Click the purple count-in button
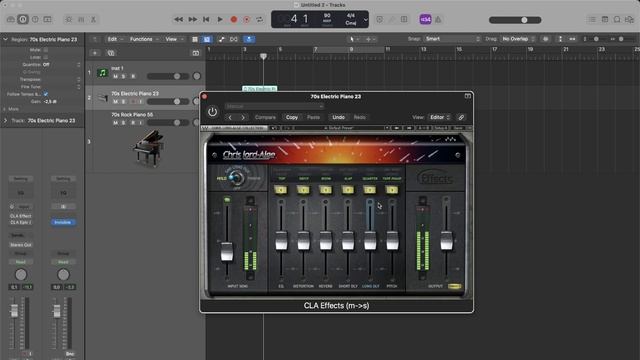640x360 pixels. pos(425,19)
